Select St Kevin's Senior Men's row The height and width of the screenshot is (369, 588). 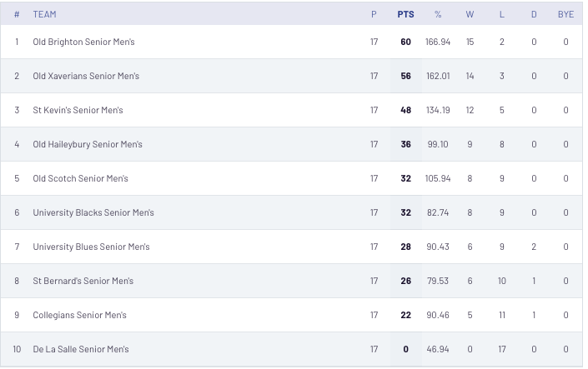[x=291, y=110]
